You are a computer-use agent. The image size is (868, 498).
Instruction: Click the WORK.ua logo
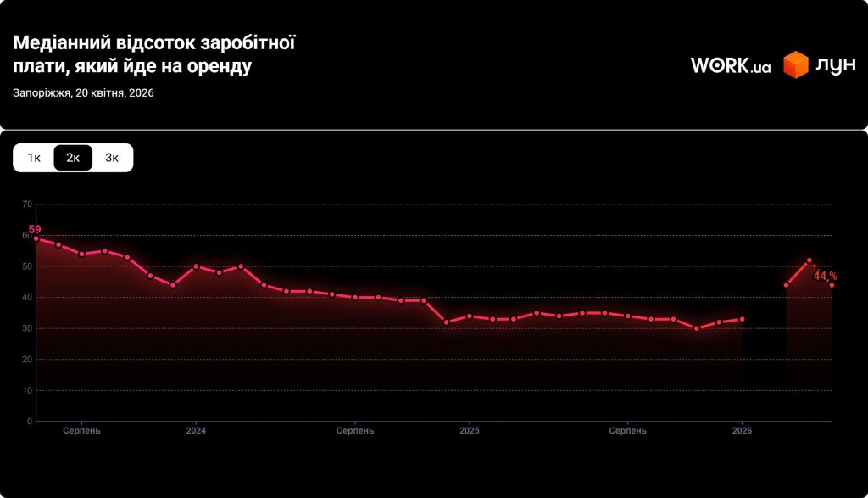730,65
